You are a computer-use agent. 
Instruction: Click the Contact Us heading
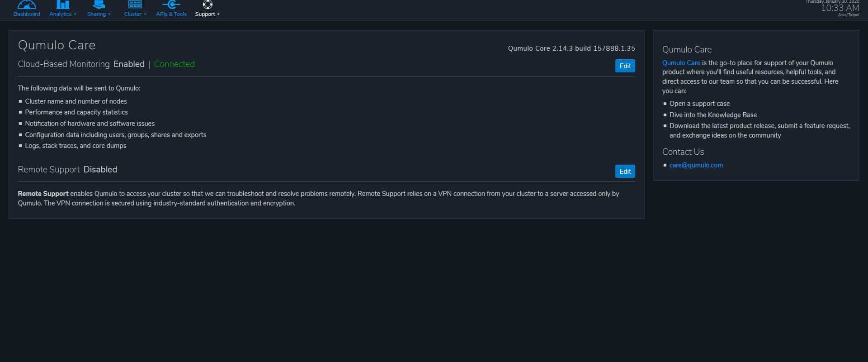coord(683,152)
